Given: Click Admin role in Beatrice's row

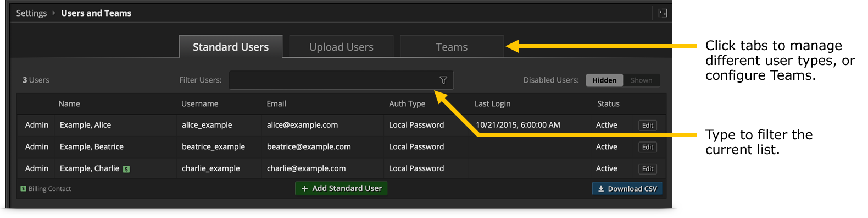Looking at the screenshot, I should tap(37, 146).
